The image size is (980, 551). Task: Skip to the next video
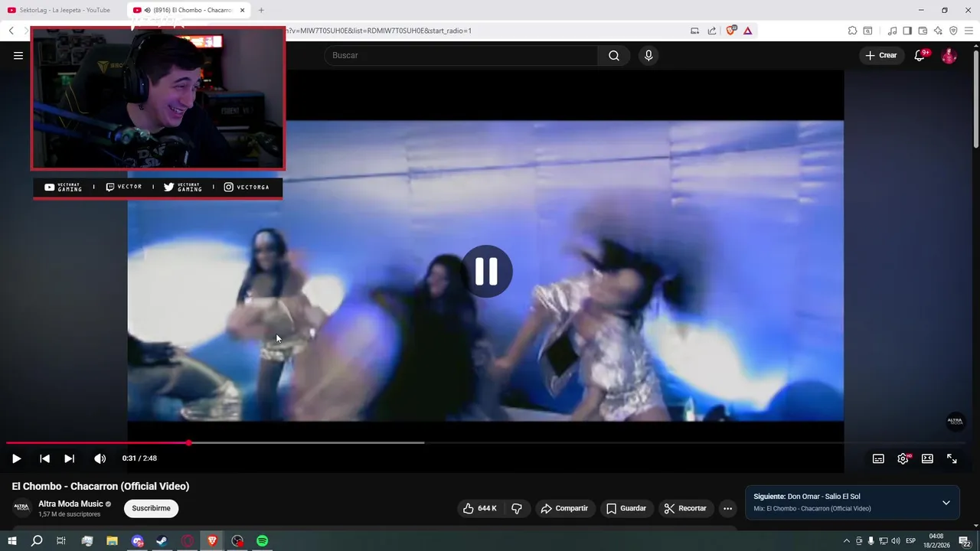69,458
